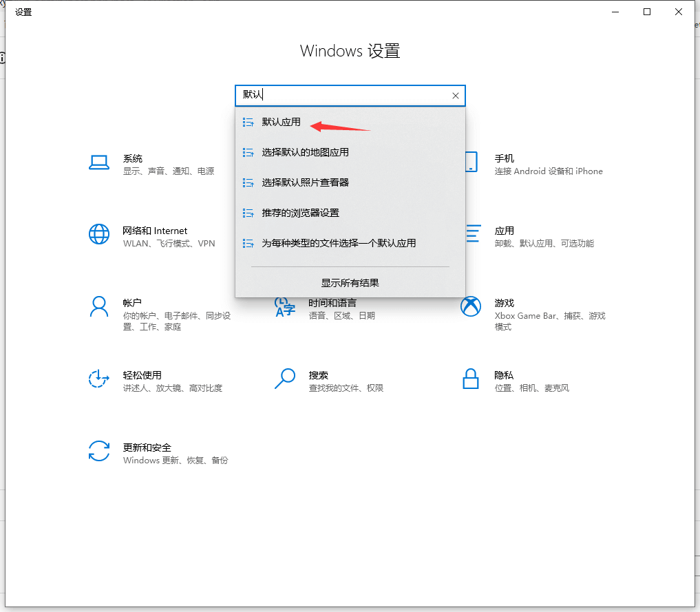
Task: Open 更新和安全 refresh arrows icon
Action: click(x=98, y=451)
